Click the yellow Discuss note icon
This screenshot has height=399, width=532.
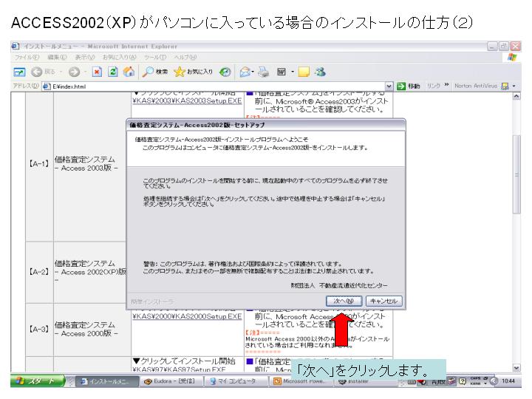pyautogui.click(x=304, y=72)
